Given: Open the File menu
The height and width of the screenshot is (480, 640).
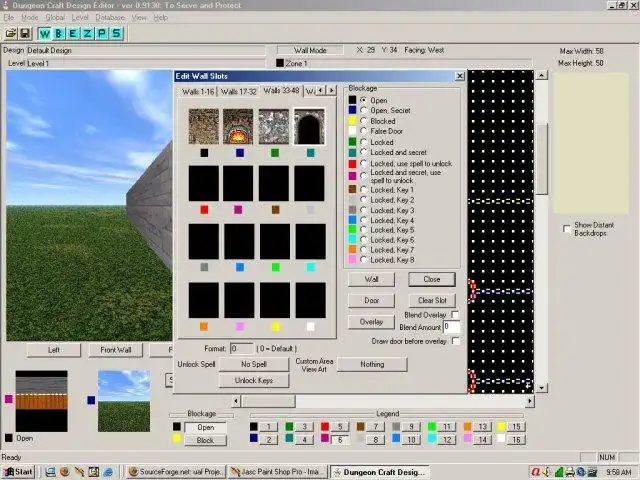Looking at the screenshot, I should point(9,18).
